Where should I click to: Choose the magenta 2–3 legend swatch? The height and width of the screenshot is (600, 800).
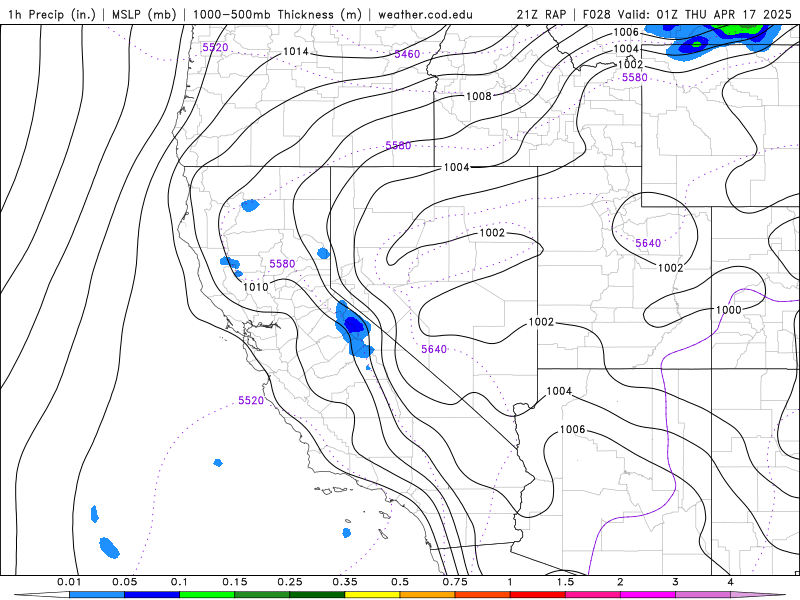tap(647, 595)
